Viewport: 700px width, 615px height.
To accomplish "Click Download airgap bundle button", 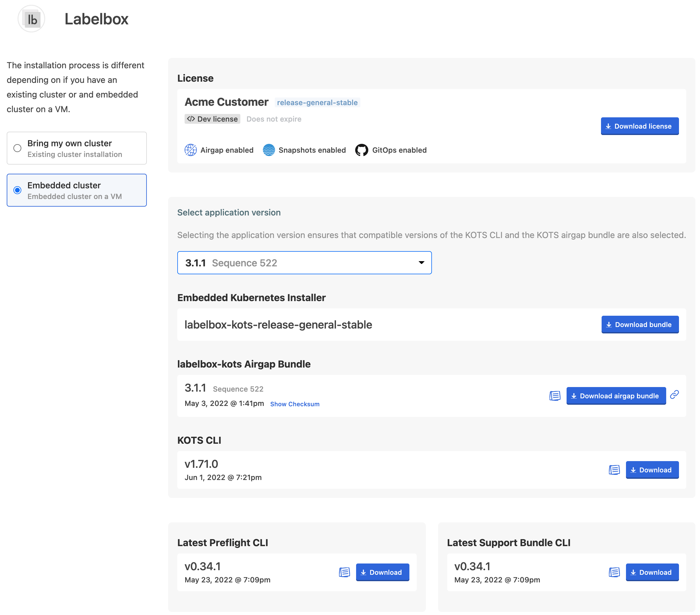I will pos(616,396).
